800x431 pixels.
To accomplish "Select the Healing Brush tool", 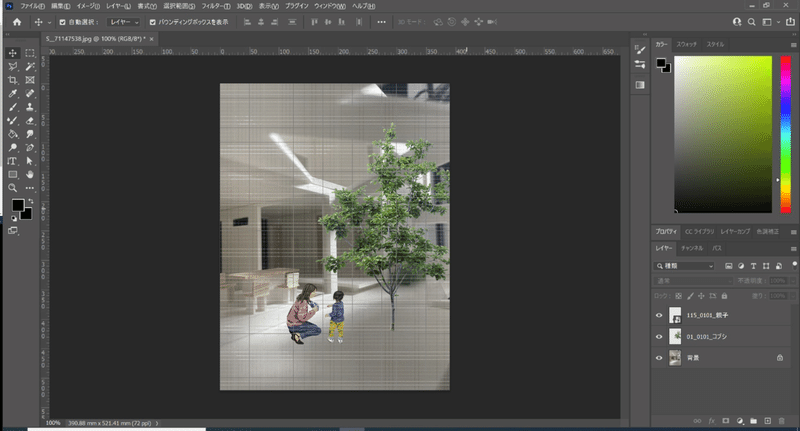I will coord(30,93).
